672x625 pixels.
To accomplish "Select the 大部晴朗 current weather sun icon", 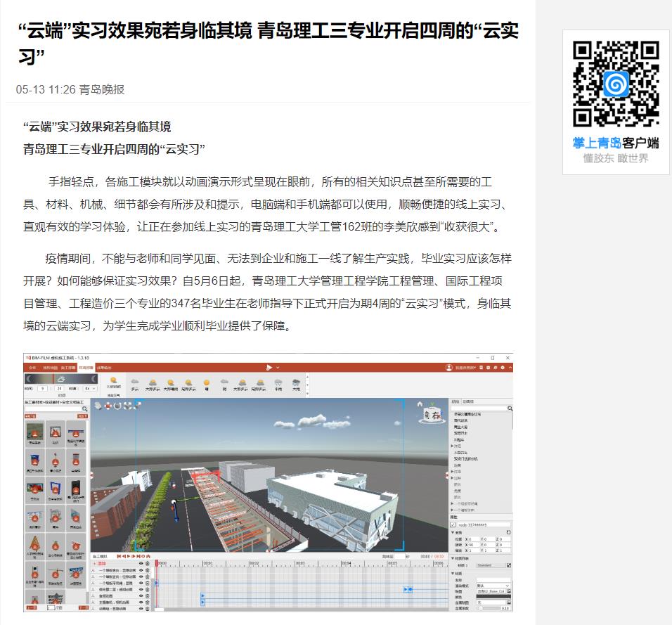I will pos(113,380).
